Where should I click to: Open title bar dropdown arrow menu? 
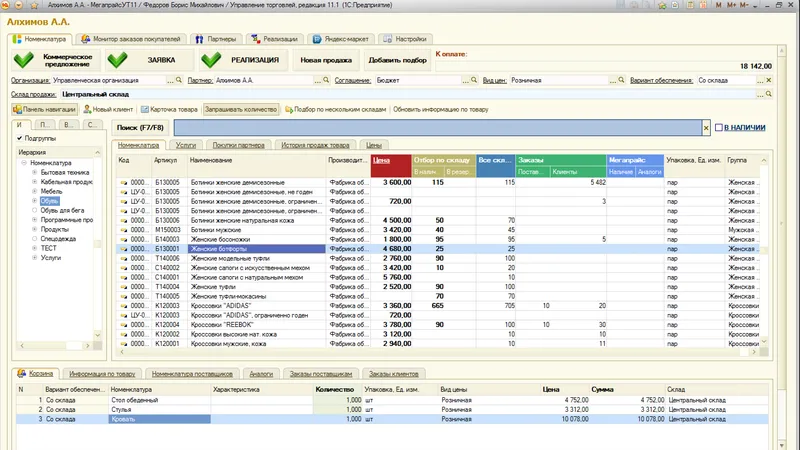(19, 5)
